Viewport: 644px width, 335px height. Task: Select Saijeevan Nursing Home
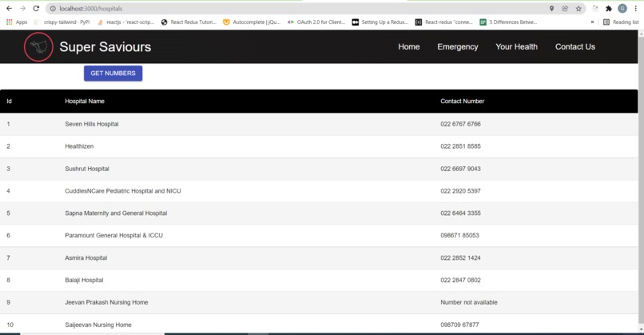click(x=98, y=325)
